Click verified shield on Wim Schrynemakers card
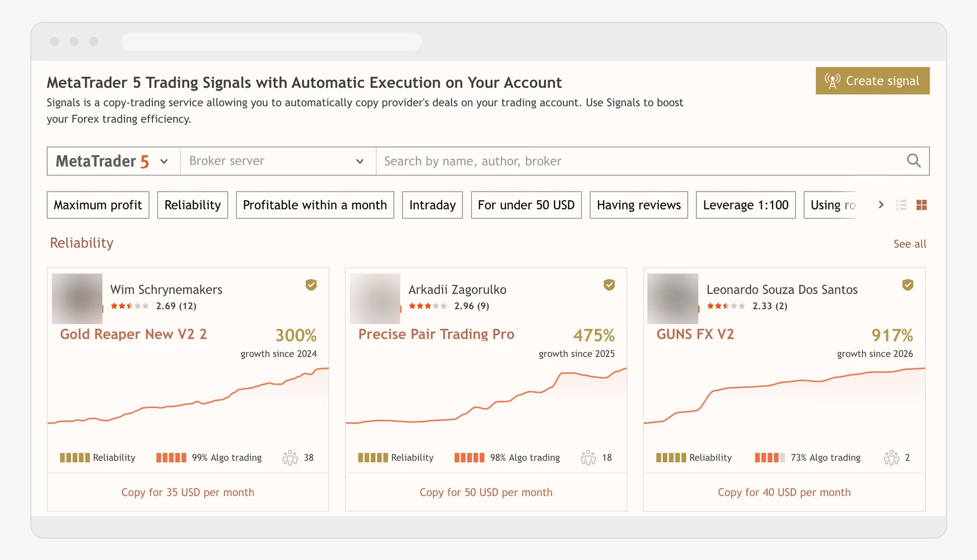This screenshot has width=977, height=560. pos(311,285)
